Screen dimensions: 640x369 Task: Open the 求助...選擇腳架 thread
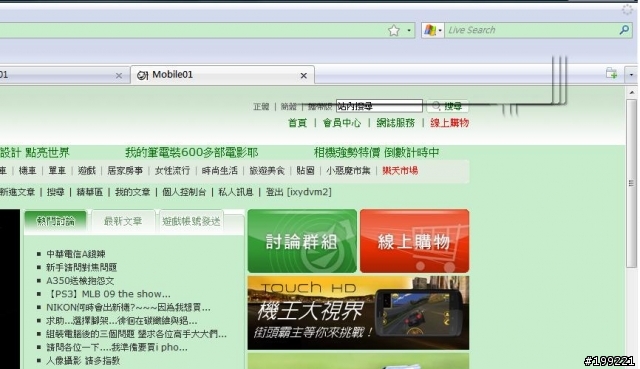point(122,321)
